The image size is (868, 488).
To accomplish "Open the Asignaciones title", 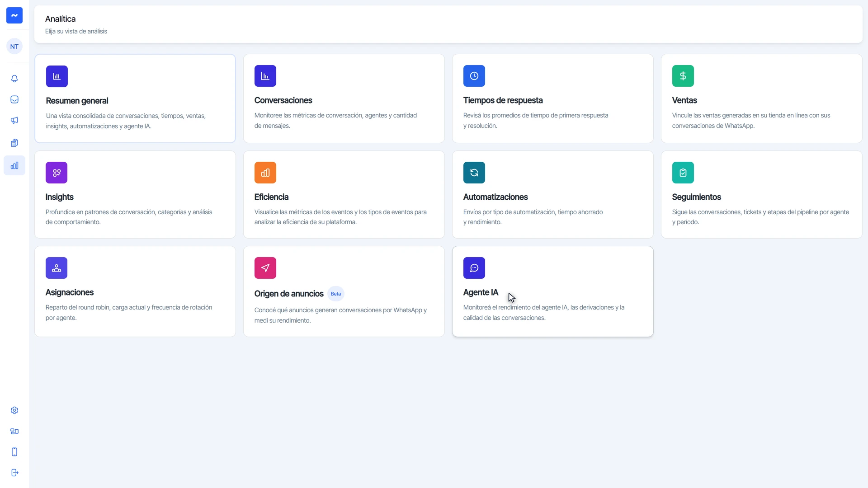I will [x=70, y=292].
